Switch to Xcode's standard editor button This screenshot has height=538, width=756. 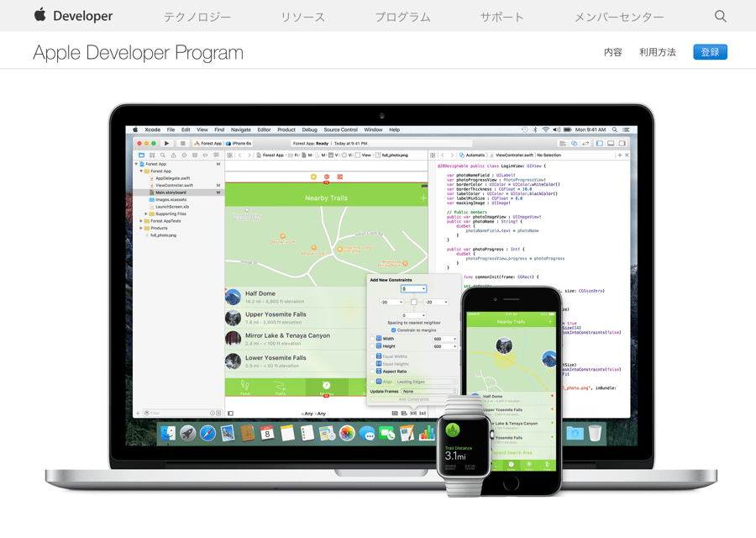[562, 143]
